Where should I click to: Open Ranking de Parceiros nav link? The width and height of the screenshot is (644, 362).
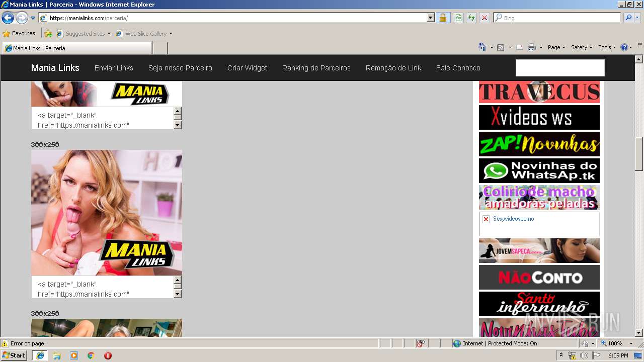coord(316,68)
